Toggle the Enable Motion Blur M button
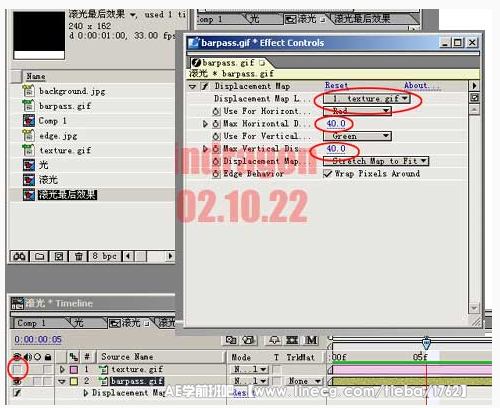500x408 pixels. 311,340
